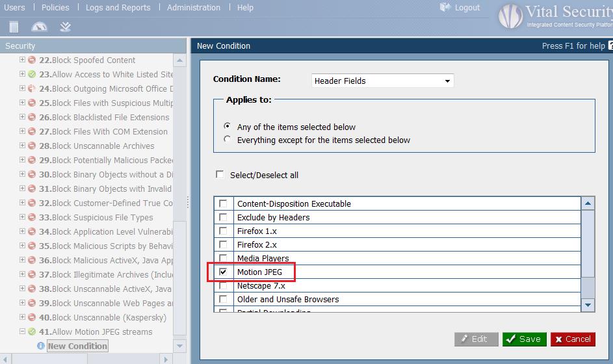Click the green allow icon on rule 23

point(32,74)
